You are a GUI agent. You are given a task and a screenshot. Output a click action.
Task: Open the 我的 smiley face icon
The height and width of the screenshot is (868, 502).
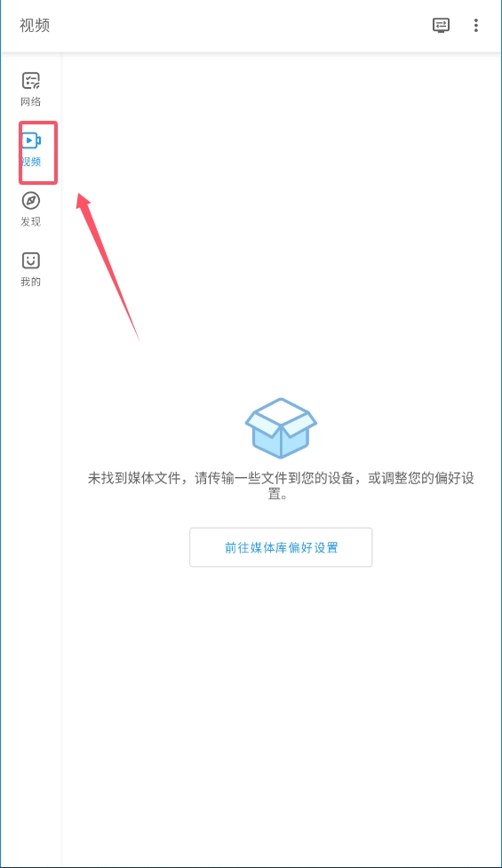click(x=31, y=260)
